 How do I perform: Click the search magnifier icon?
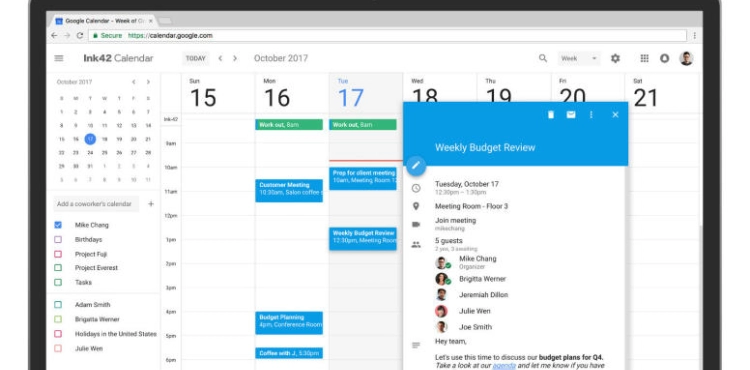point(543,58)
